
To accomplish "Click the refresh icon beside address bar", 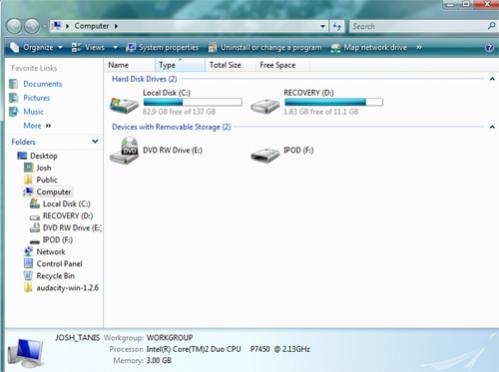I will tap(337, 26).
